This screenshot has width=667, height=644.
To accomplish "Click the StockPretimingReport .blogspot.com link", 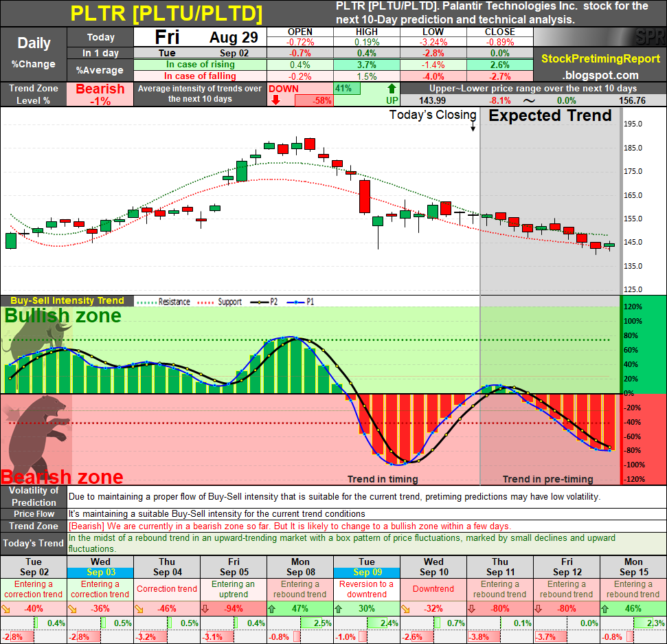I will (x=600, y=67).
